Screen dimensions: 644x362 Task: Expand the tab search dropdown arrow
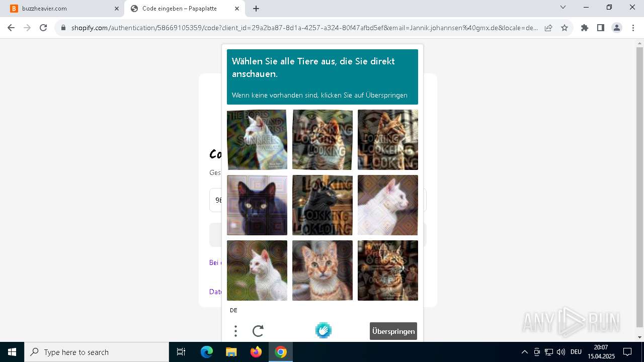tap(563, 8)
